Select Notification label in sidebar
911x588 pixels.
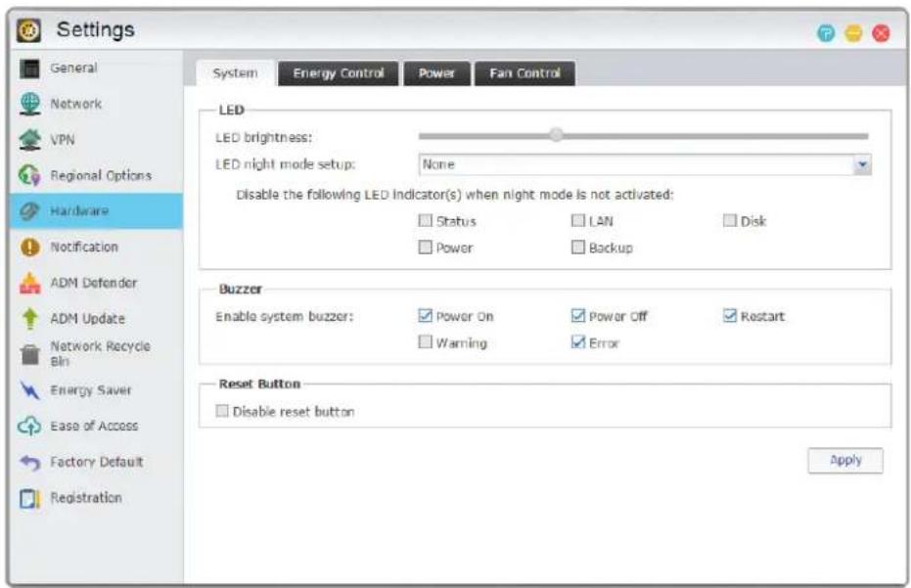[x=84, y=247]
